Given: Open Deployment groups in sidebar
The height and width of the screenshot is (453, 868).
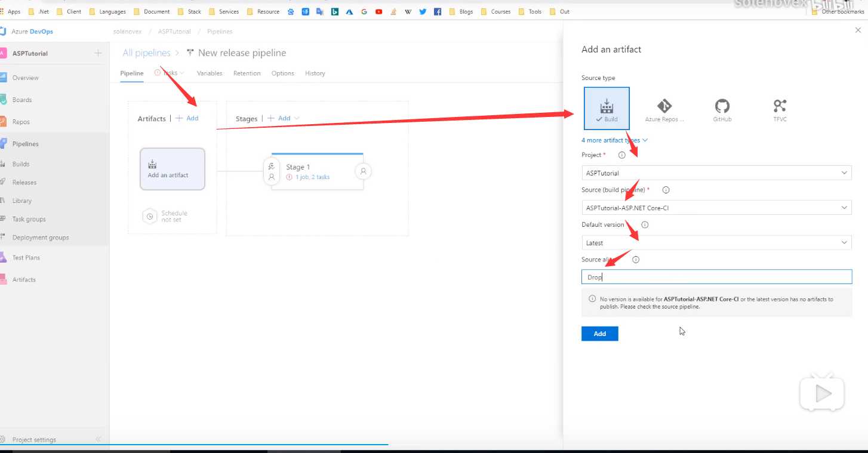Looking at the screenshot, I should coord(41,238).
